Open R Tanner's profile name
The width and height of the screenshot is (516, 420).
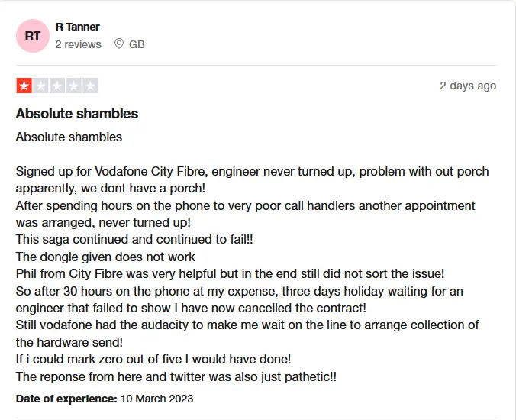point(77,27)
